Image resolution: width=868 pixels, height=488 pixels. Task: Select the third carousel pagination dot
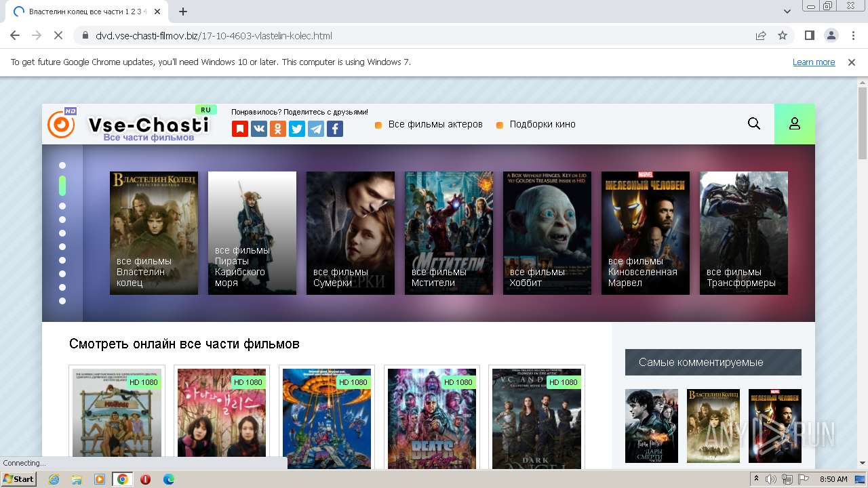click(x=62, y=206)
